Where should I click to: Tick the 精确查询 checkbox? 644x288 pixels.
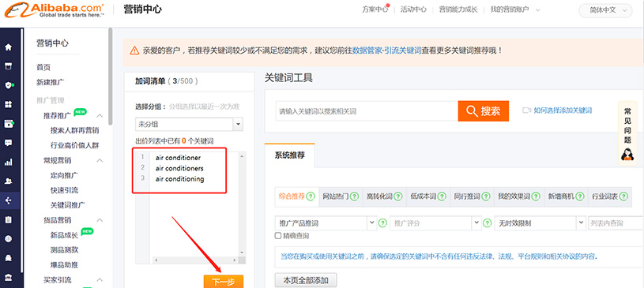(x=277, y=236)
